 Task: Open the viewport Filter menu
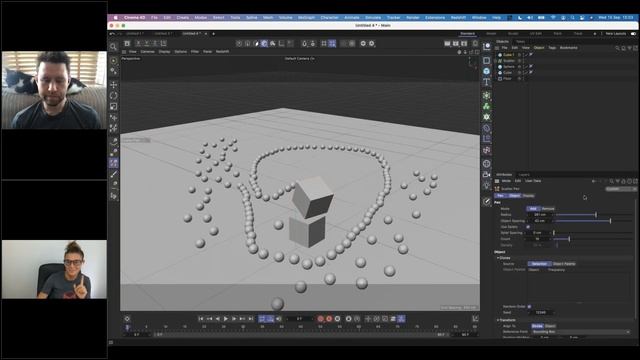(195, 52)
